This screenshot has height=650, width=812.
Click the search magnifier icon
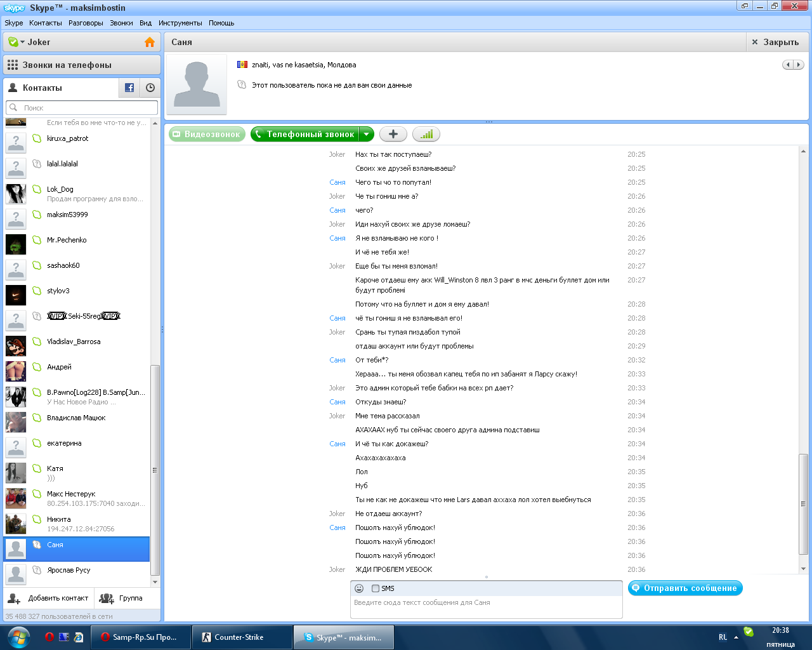click(x=13, y=107)
